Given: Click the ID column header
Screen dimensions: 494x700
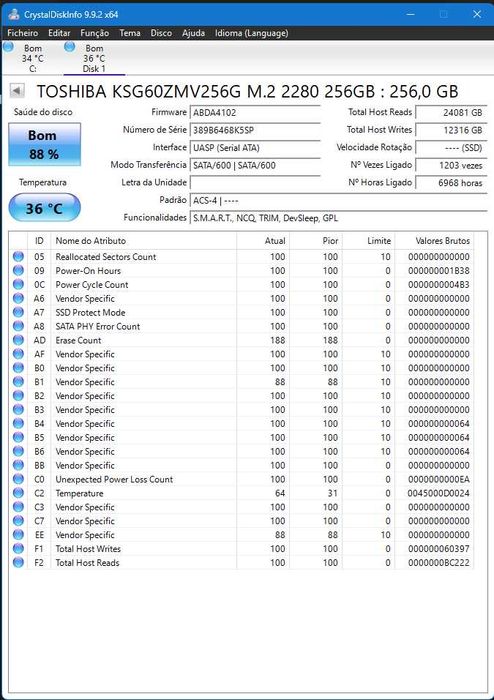Looking at the screenshot, I should [39, 241].
